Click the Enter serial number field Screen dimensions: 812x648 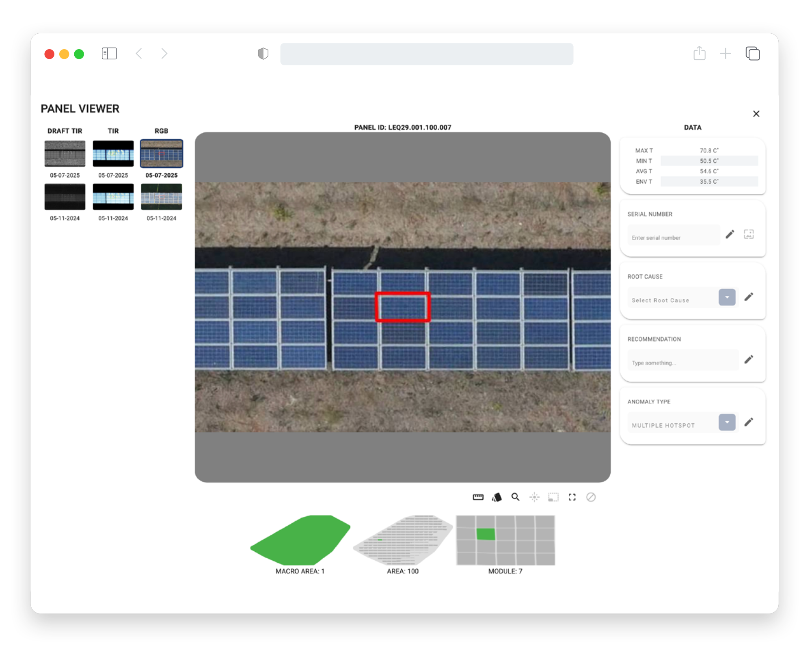click(x=674, y=235)
